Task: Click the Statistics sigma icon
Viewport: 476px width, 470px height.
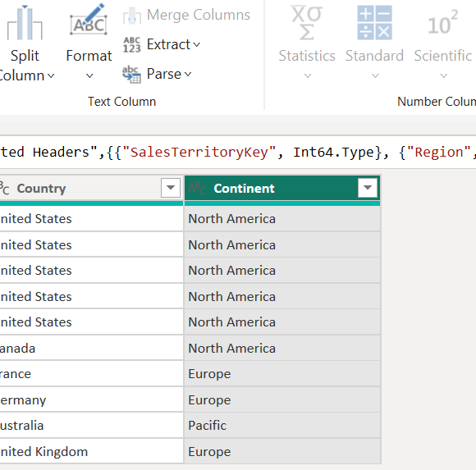Action: point(307,23)
